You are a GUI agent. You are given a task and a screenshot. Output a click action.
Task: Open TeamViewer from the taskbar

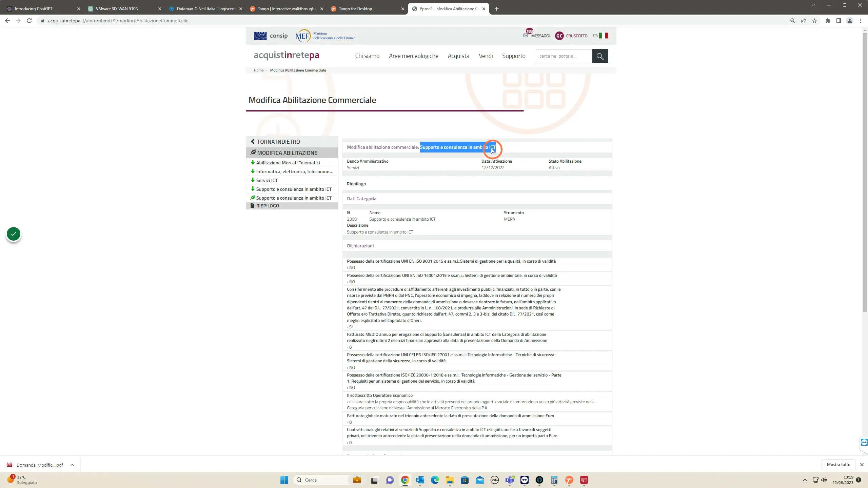525,480
